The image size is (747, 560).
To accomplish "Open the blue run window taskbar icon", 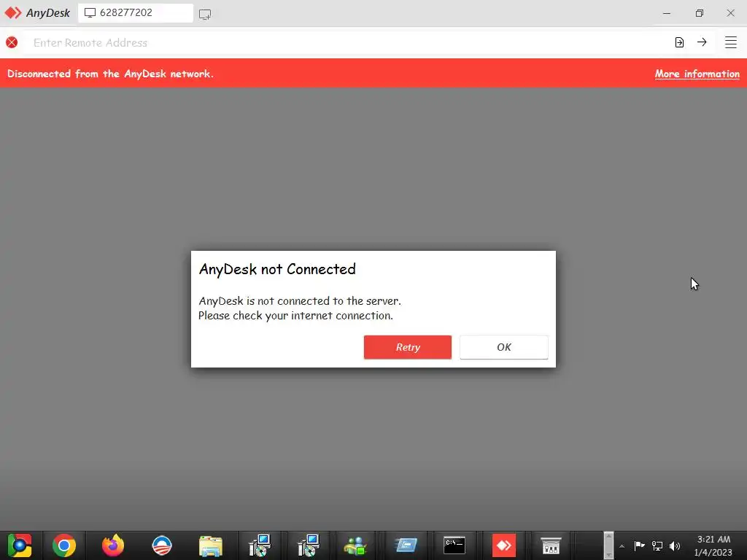I will [406, 545].
